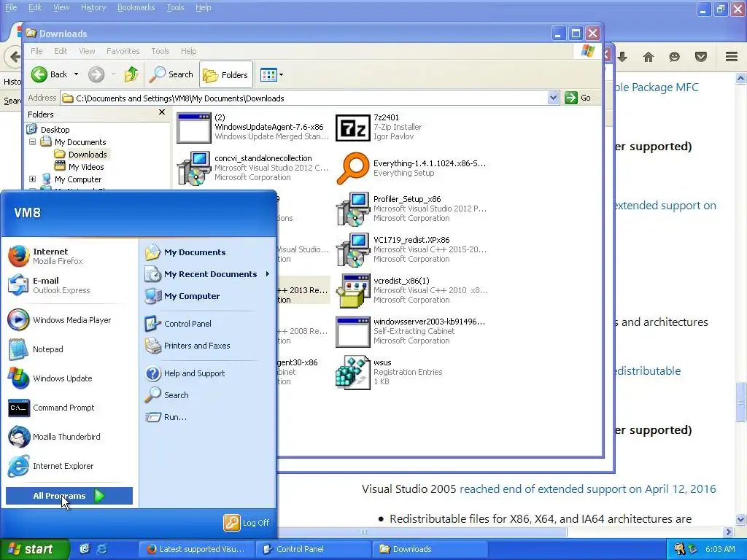Open the Address bar dropdown

[x=553, y=98]
